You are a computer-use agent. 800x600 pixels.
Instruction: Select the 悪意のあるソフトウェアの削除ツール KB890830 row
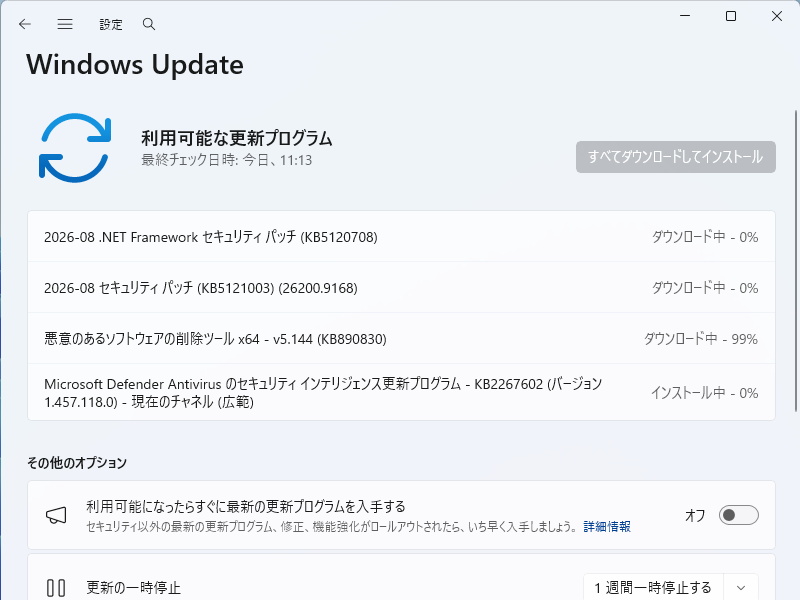point(401,339)
